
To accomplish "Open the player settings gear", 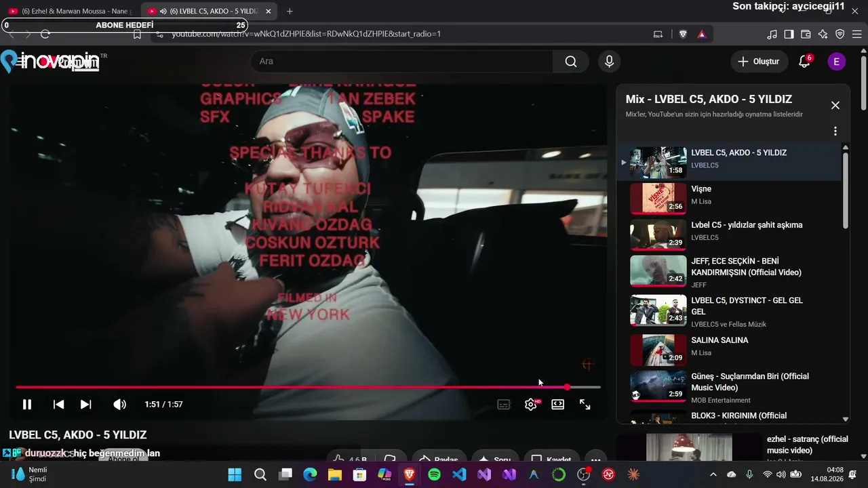I will [531, 405].
